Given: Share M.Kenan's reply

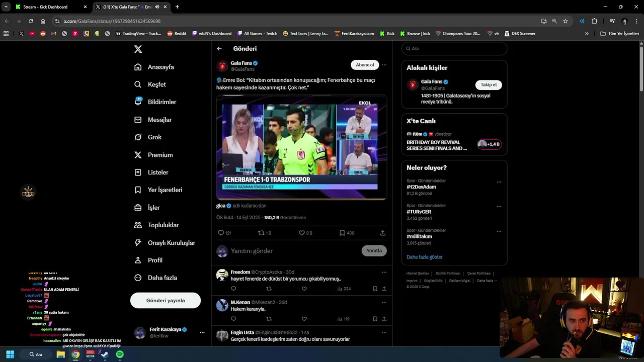Looking at the screenshot, I should [384, 319].
